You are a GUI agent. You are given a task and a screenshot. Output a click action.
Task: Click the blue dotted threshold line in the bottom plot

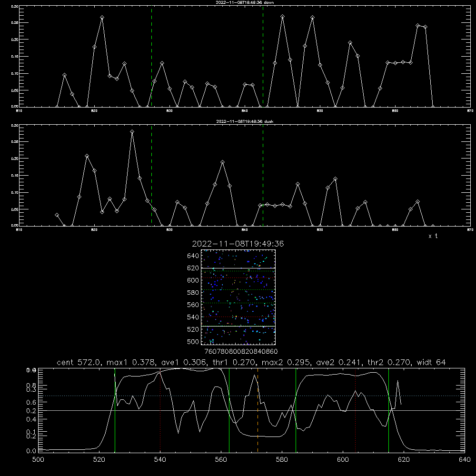click(x=251, y=396)
